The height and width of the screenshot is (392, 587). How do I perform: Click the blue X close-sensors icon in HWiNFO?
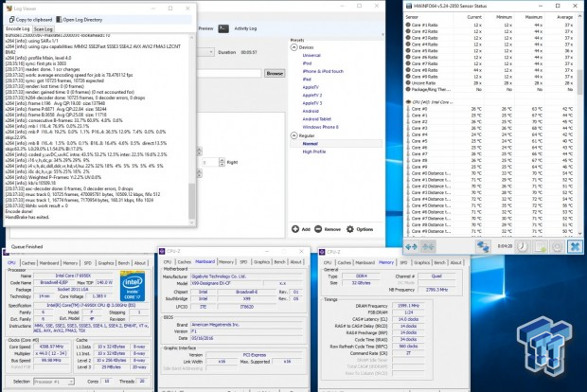pyautogui.click(x=575, y=247)
